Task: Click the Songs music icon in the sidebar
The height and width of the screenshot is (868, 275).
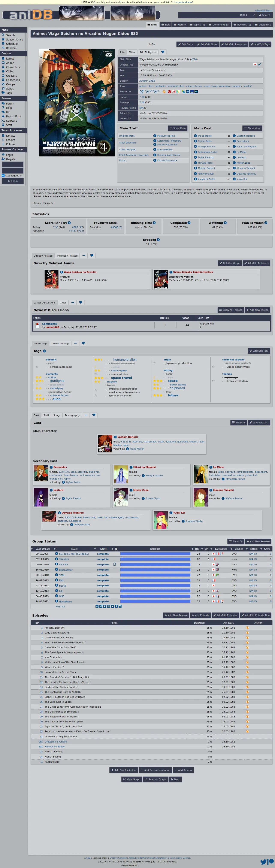Action: coord(3,89)
